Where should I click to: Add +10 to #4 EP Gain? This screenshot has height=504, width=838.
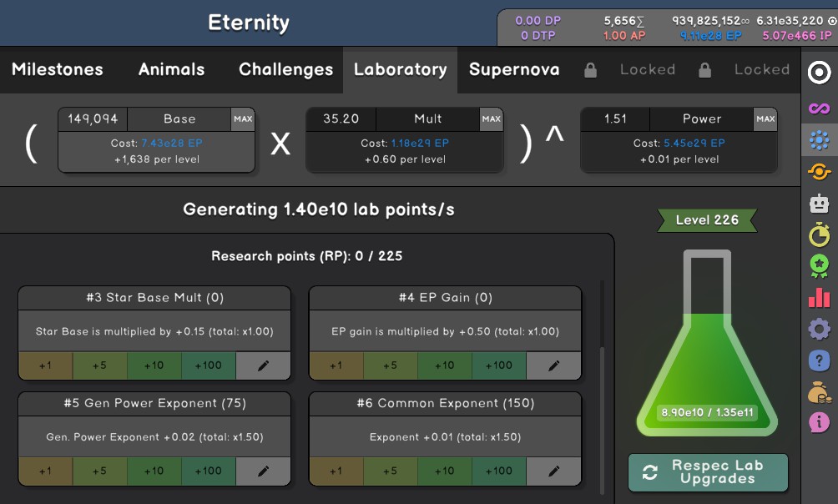tap(445, 365)
